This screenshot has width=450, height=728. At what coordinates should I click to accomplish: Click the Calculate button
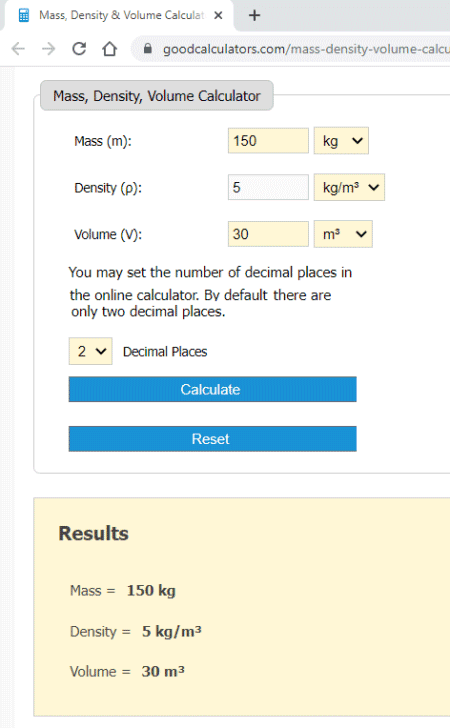coord(213,389)
